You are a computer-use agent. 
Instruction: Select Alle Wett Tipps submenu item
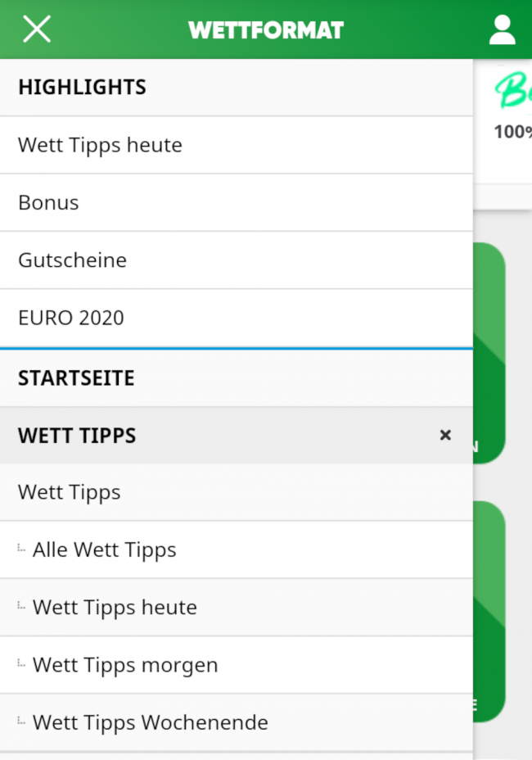(x=104, y=550)
